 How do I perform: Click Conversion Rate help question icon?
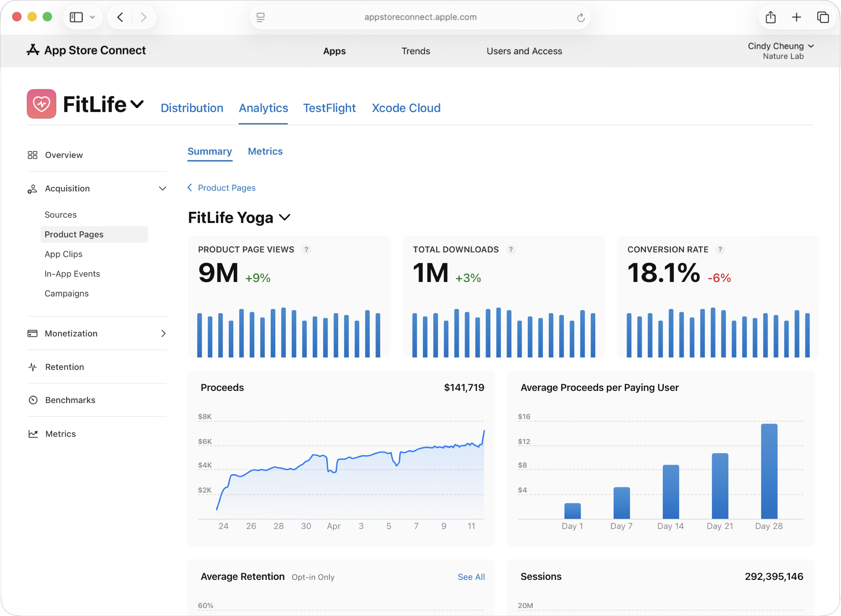click(720, 249)
